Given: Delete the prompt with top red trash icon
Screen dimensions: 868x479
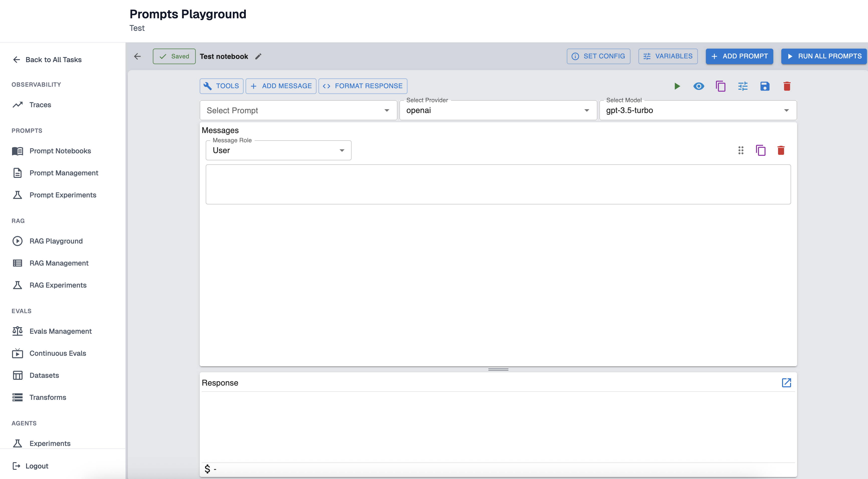Looking at the screenshot, I should [787, 86].
